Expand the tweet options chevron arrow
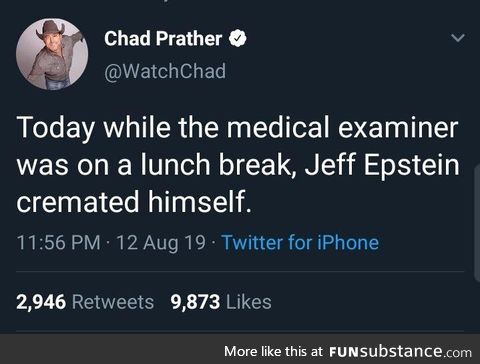 click(458, 38)
